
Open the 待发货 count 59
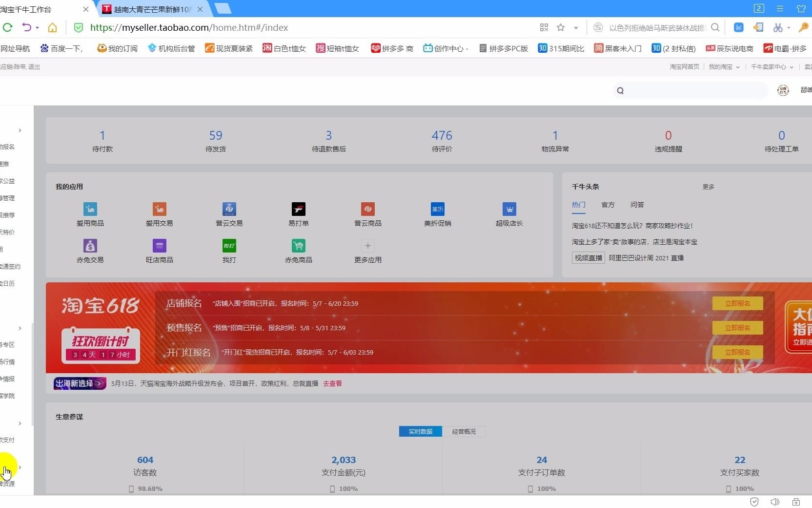[x=216, y=135]
